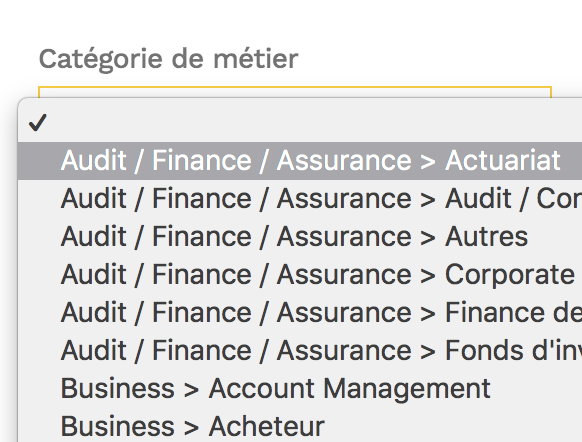Pick the option starting with Corporate

pyautogui.click(x=300, y=274)
